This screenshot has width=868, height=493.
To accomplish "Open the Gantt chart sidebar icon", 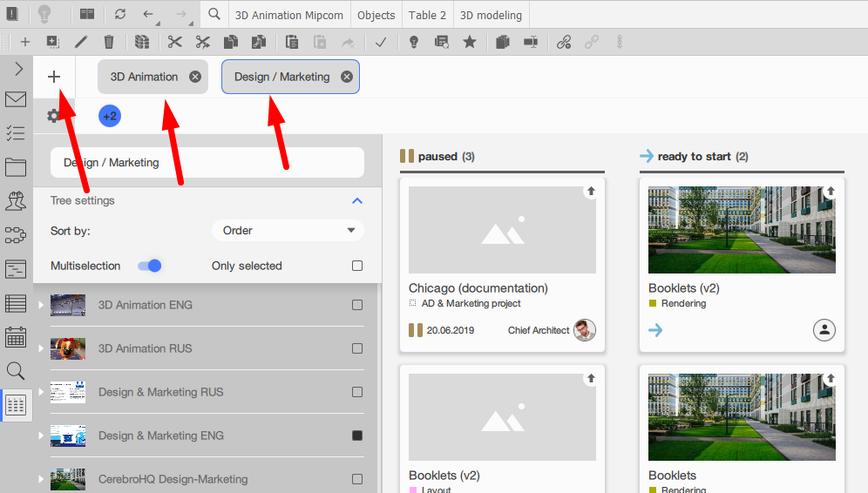I will pyautogui.click(x=16, y=269).
